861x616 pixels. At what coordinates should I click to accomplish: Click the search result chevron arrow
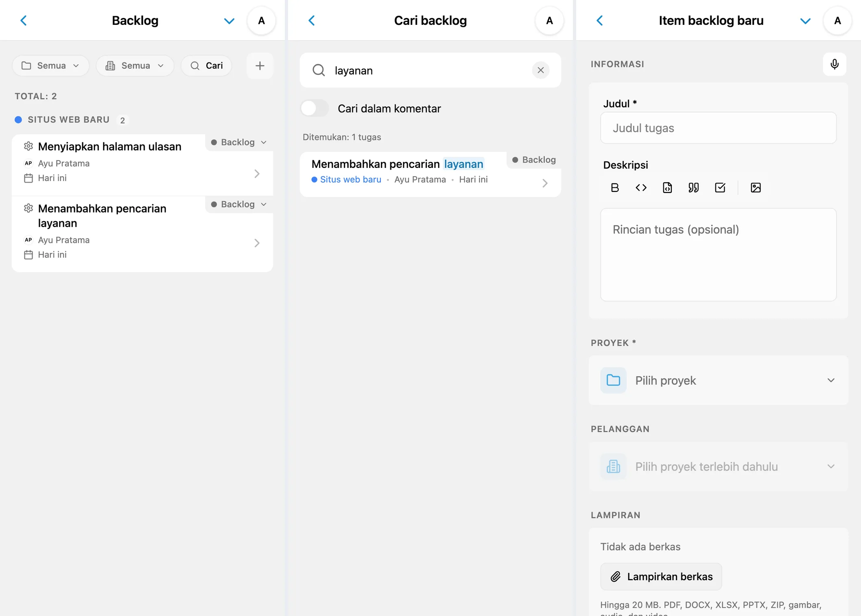coord(545,183)
